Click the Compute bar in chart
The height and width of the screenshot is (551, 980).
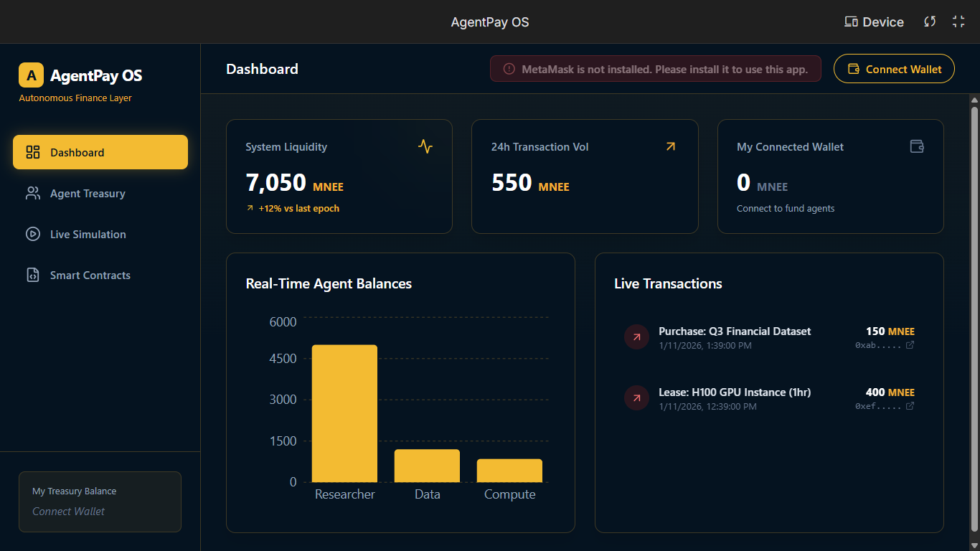click(x=509, y=471)
